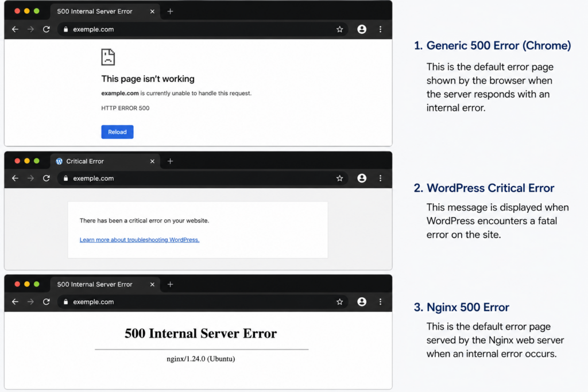Screen dimensions: 588x392
Task: Forward arrow in WordPress Critical Error window
Action: coord(31,178)
